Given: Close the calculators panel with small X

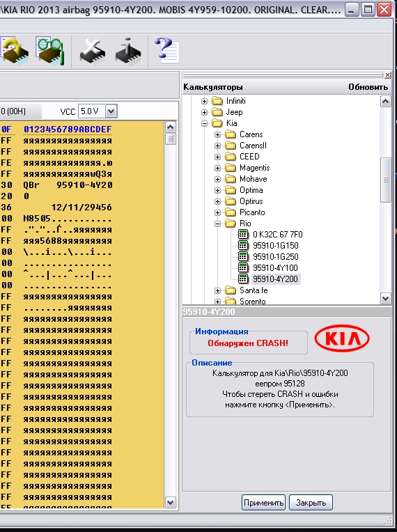Looking at the screenshot, I should 387,75.
